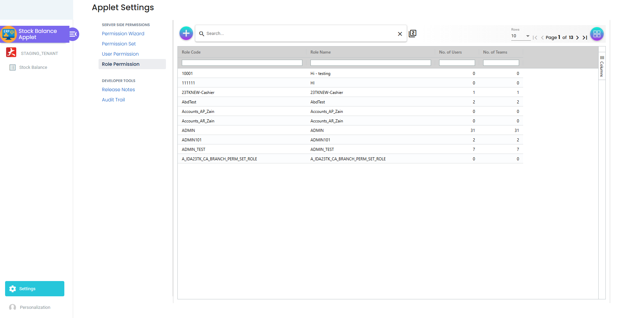644x318 pixels.
Task: Open the Release Notes link
Action: click(x=118, y=89)
